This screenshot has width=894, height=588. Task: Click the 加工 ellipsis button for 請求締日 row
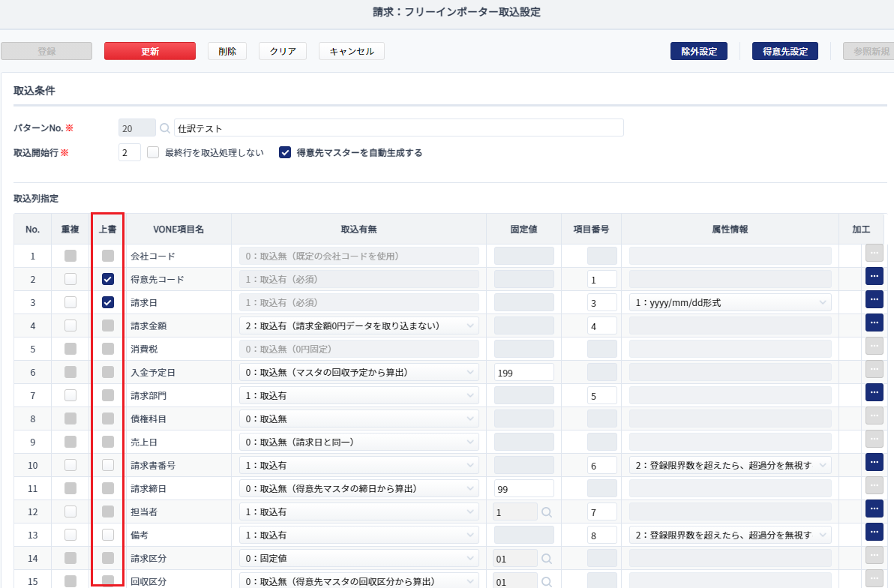pos(874,485)
